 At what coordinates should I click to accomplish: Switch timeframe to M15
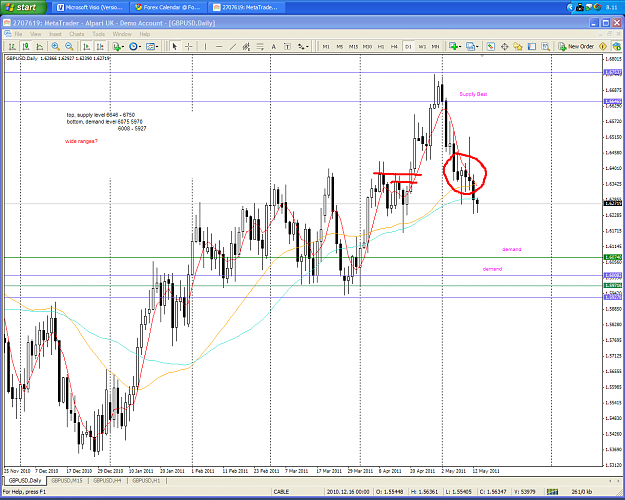coord(353,47)
